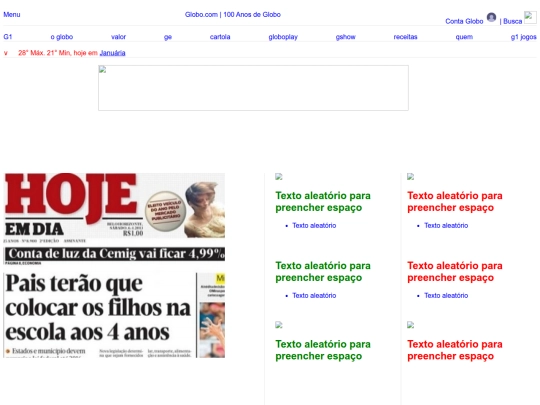Open the first green Texto aleatório headline
This screenshot has width=540, height=405.
tap(323, 201)
